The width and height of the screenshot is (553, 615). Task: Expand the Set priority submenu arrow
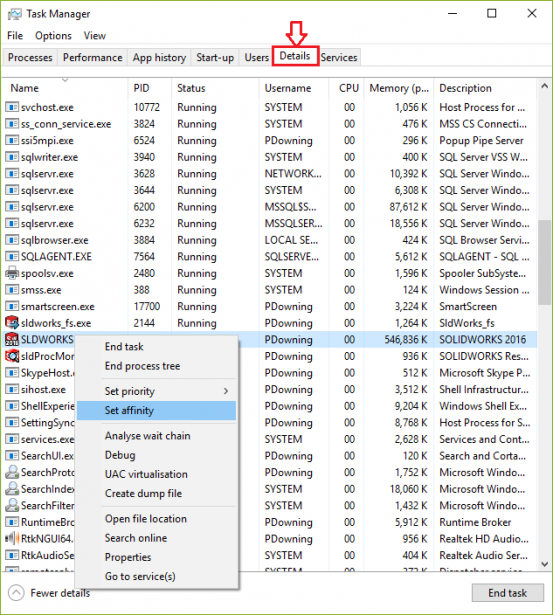coord(226,391)
